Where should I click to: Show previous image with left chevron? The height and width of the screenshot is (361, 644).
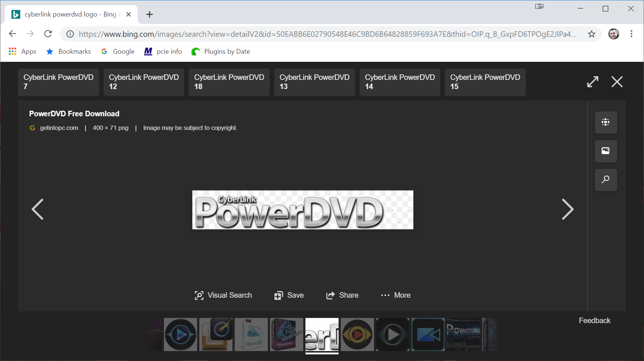38,209
